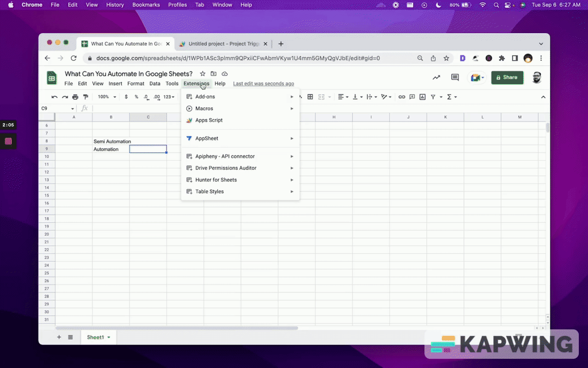The height and width of the screenshot is (368, 588).
Task: Increase decimal places in the toolbar
Action: (157, 97)
